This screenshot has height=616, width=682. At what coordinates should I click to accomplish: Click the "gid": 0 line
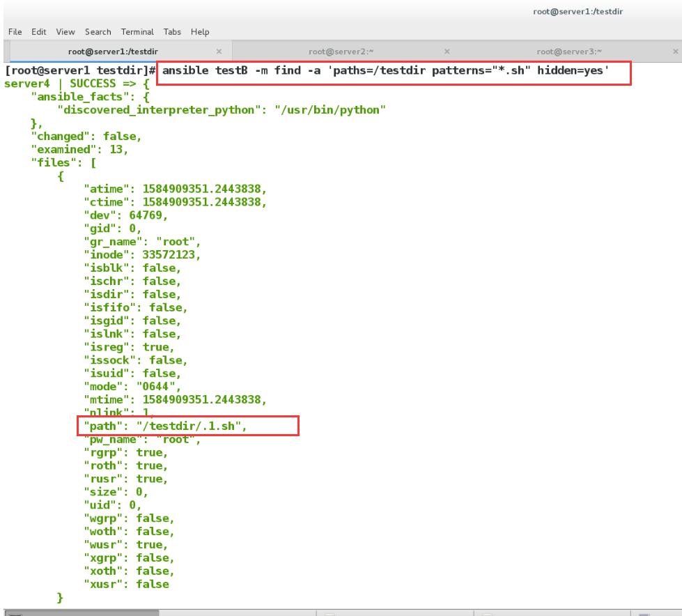112,229
